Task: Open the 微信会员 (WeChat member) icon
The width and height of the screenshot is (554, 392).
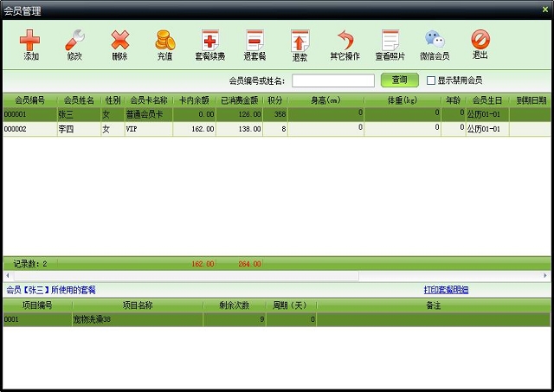Action: [435, 44]
